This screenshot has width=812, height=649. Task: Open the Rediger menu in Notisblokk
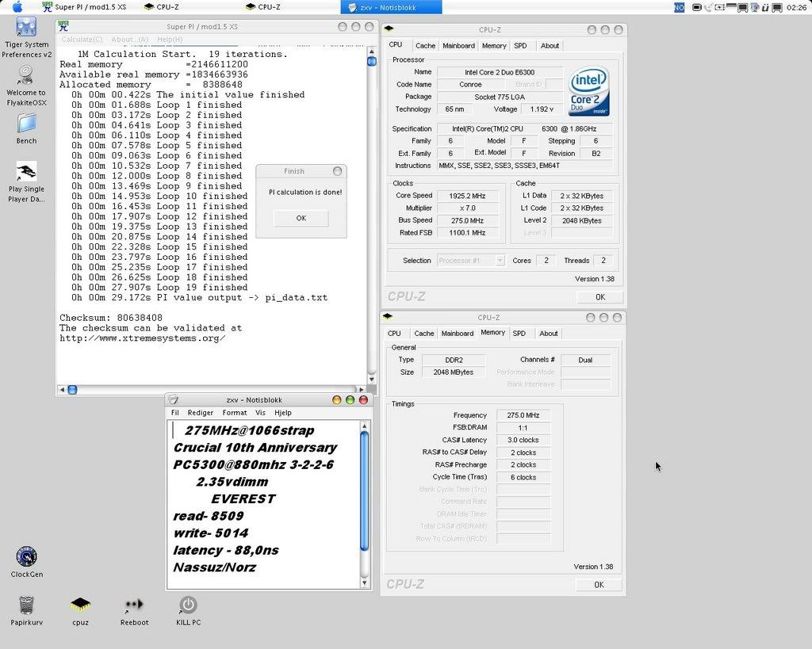[201, 413]
